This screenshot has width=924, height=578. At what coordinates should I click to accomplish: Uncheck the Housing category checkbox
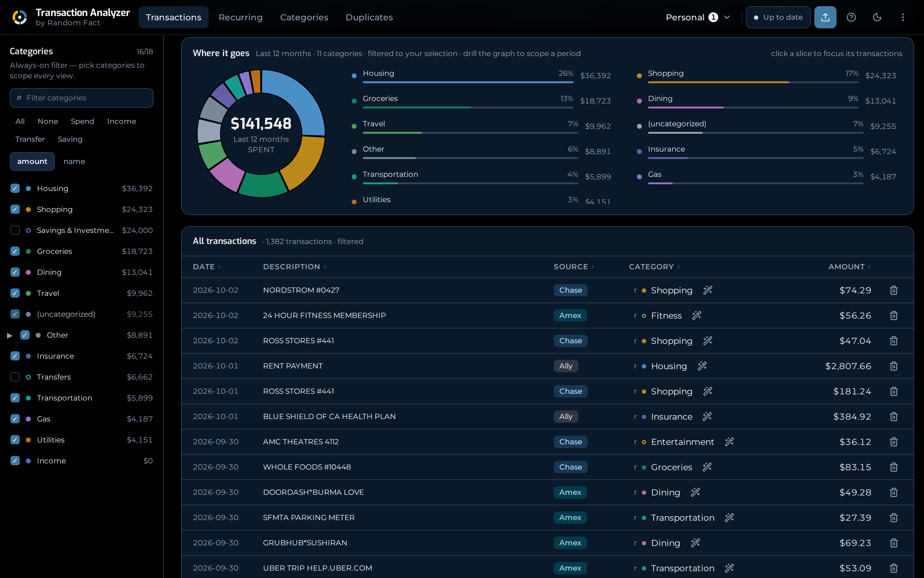click(x=15, y=188)
